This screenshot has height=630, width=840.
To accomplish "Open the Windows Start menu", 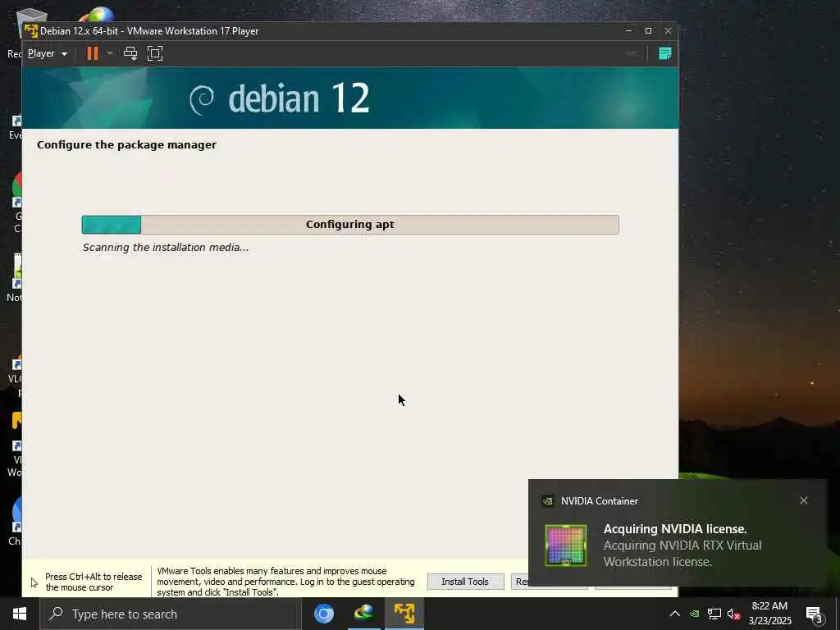I will tap(20, 614).
